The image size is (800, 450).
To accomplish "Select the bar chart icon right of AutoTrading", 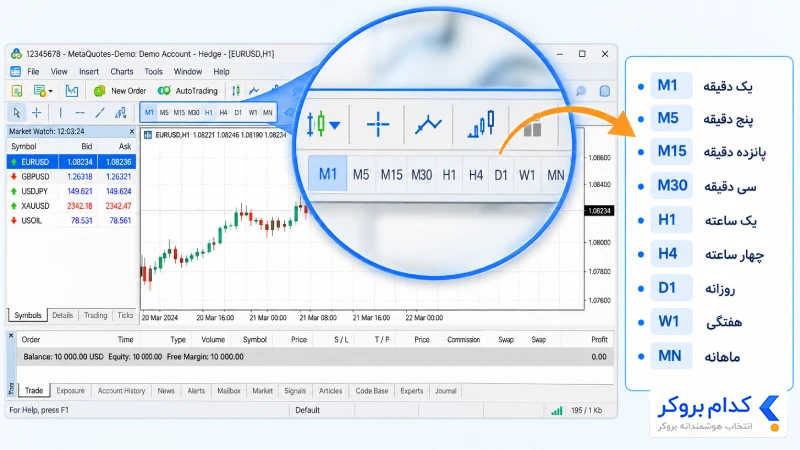I will click(236, 91).
